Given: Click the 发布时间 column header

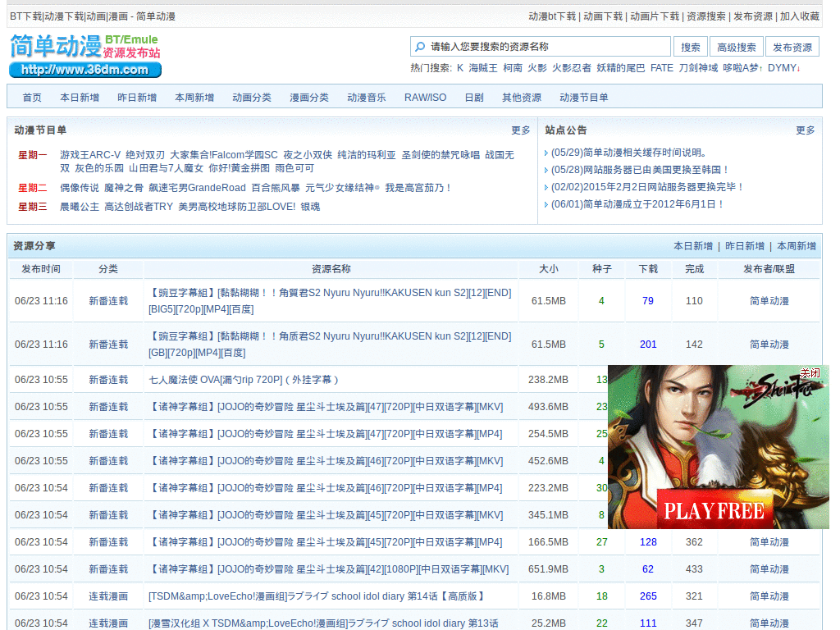Looking at the screenshot, I should pos(41,269).
